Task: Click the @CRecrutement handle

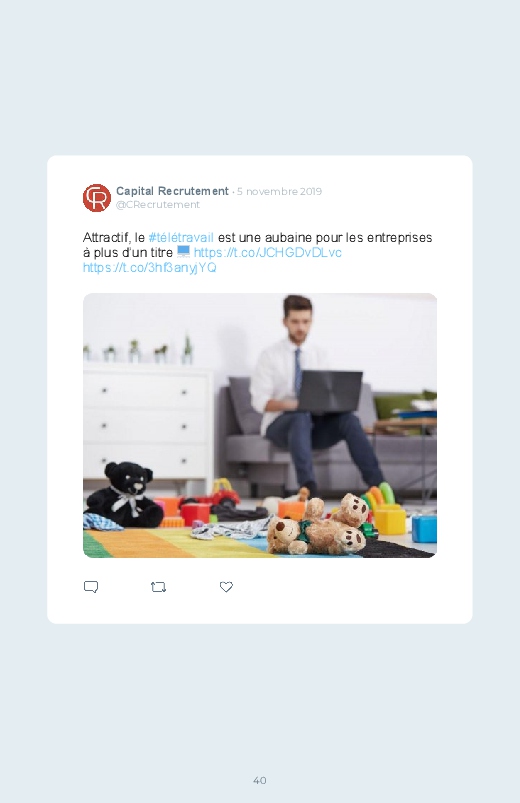Action: 158,204
